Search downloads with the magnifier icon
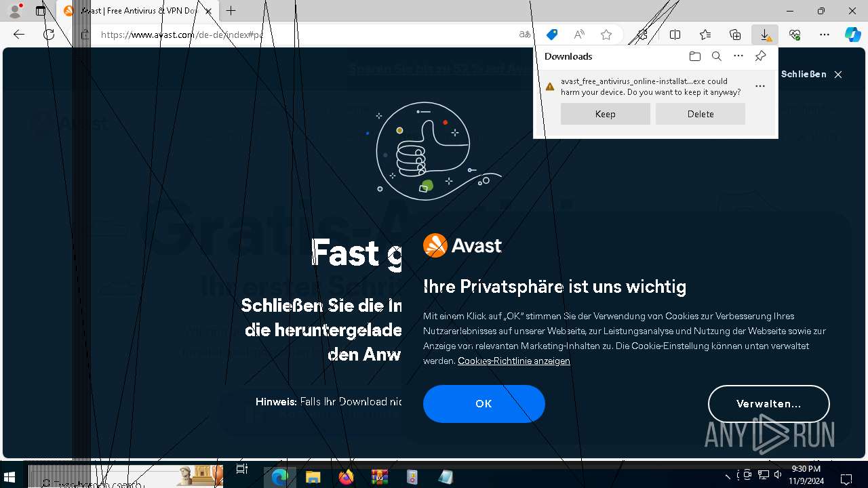 [x=716, y=56]
